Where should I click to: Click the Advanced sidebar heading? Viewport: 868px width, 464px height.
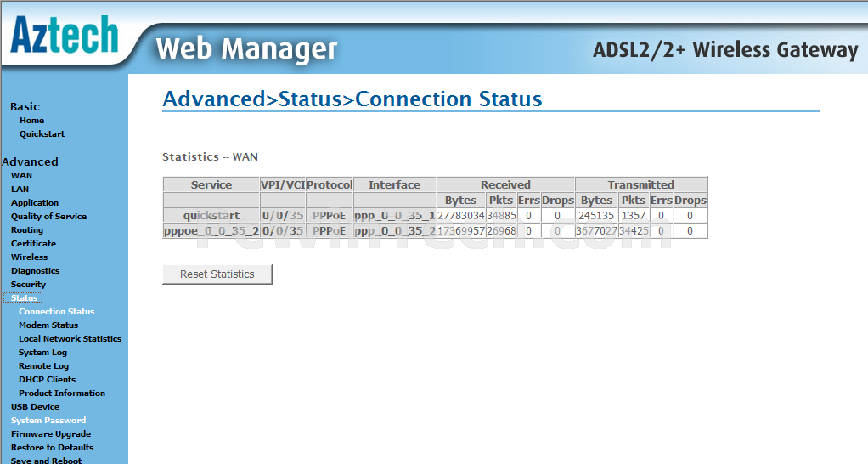(x=30, y=161)
